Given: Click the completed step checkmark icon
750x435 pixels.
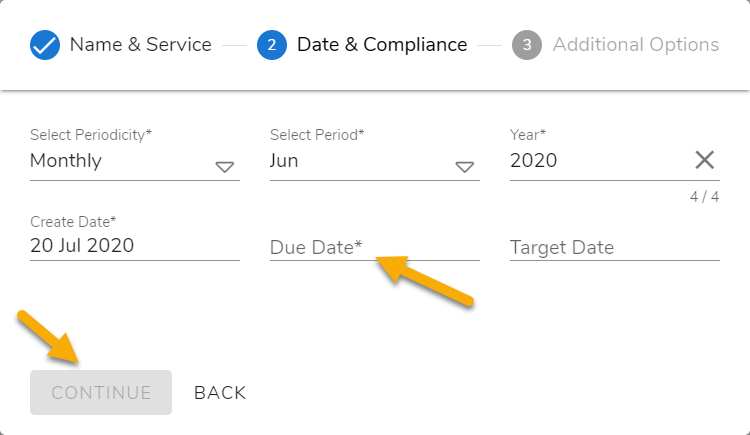Looking at the screenshot, I should tap(45, 45).
